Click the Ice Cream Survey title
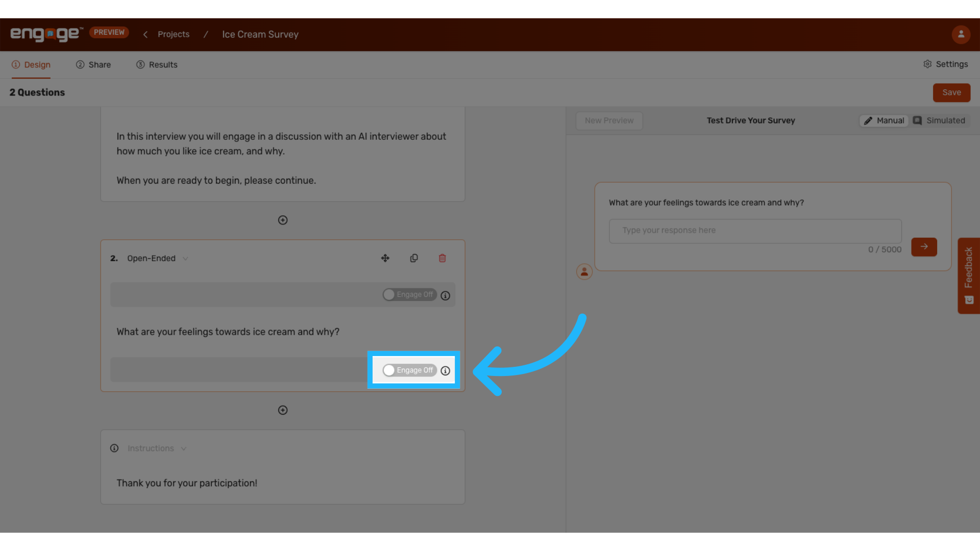Image resolution: width=980 pixels, height=551 pixels. coord(260,34)
